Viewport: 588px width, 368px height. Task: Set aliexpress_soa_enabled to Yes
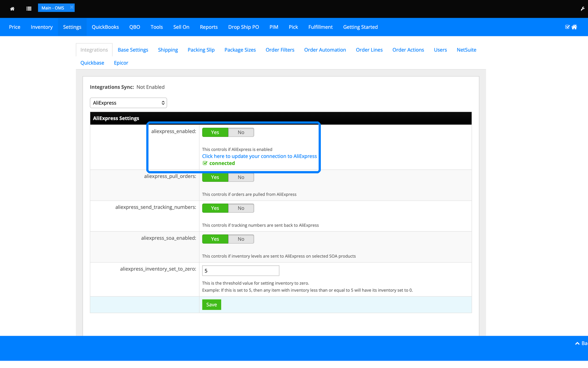[x=215, y=239]
